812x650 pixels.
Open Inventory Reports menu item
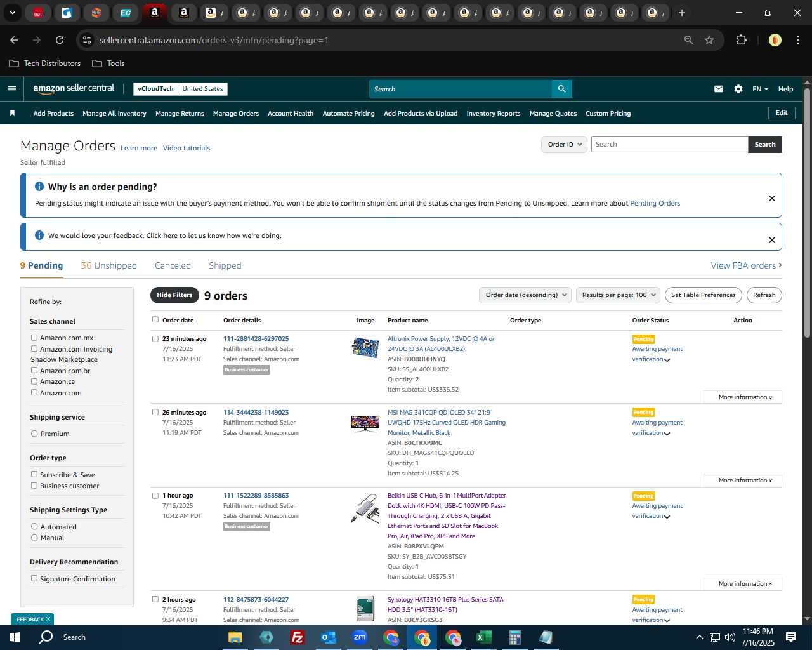tap(494, 114)
